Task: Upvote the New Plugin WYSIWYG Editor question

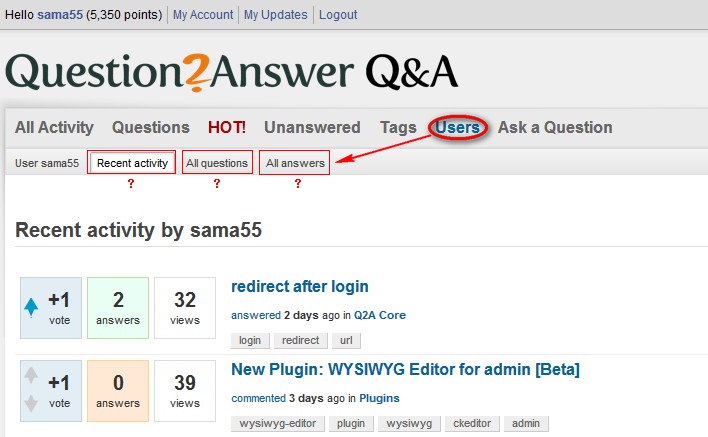Action: [31, 377]
